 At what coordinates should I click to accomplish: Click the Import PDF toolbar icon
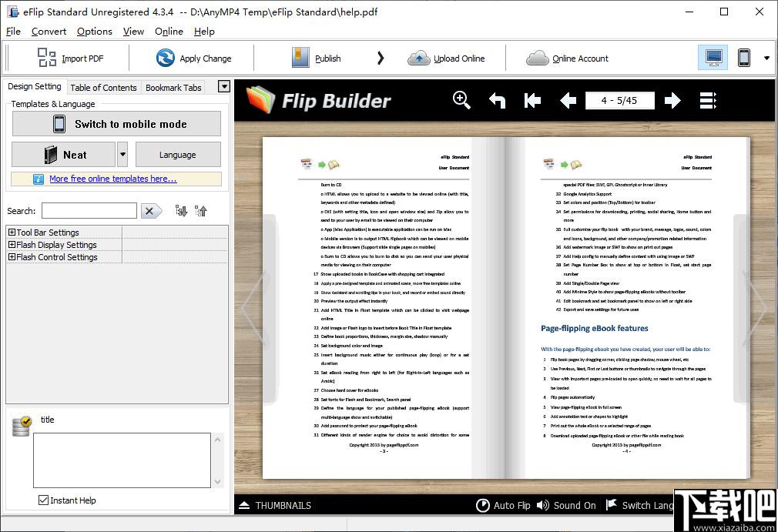coord(47,58)
